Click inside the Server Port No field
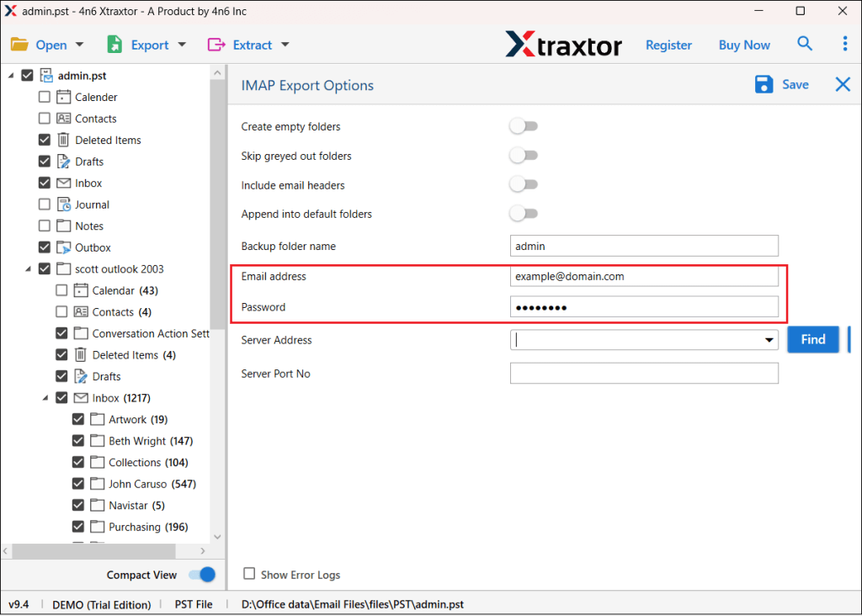862x616 pixels. [644, 373]
